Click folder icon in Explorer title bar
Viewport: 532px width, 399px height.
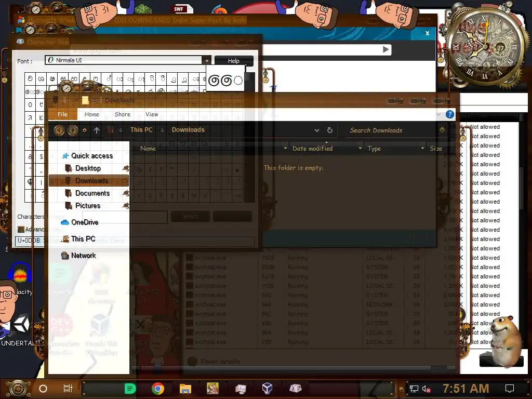(85, 100)
